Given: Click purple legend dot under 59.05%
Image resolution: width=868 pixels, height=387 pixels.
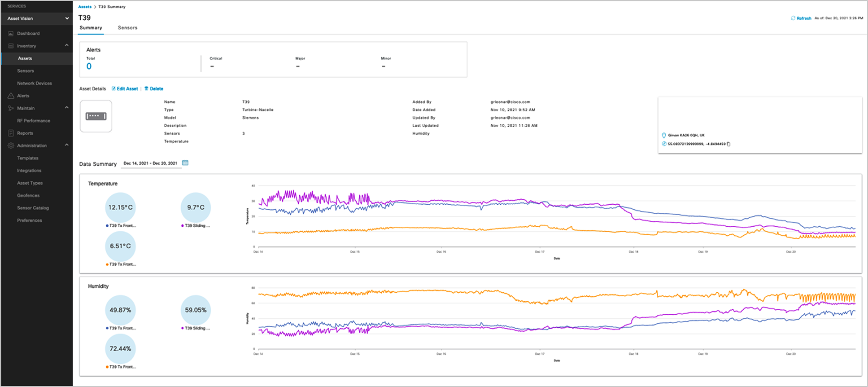Looking at the screenshot, I should pyautogui.click(x=183, y=328).
